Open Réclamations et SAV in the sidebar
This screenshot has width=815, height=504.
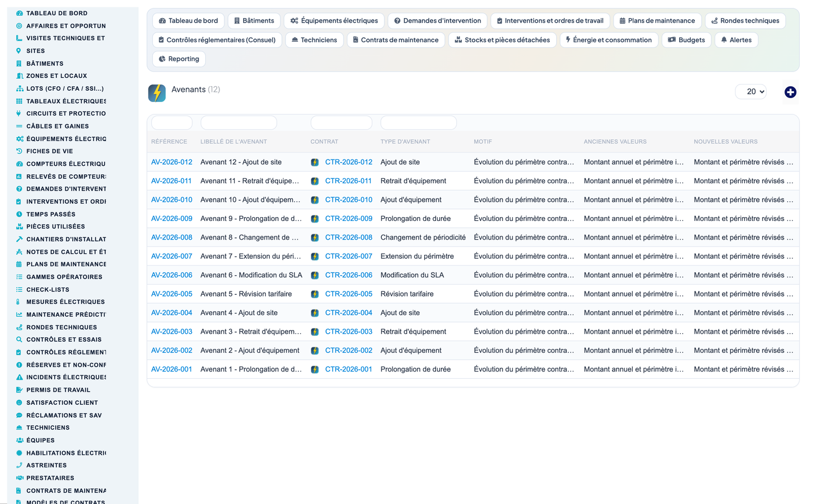(x=64, y=415)
